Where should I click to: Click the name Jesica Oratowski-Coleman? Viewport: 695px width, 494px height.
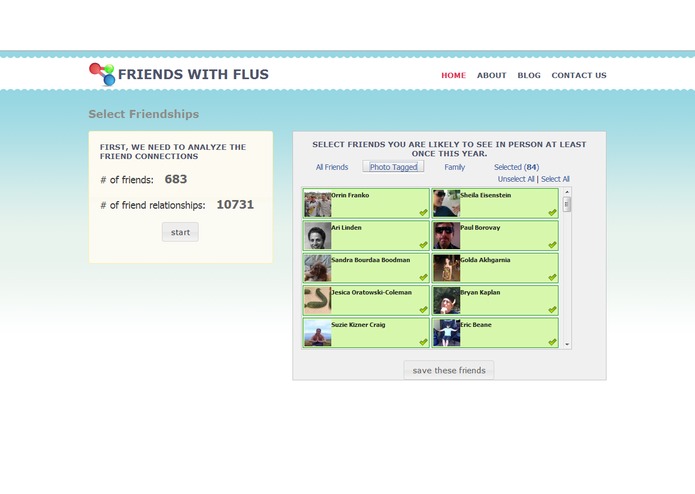(x=372, y=292)
